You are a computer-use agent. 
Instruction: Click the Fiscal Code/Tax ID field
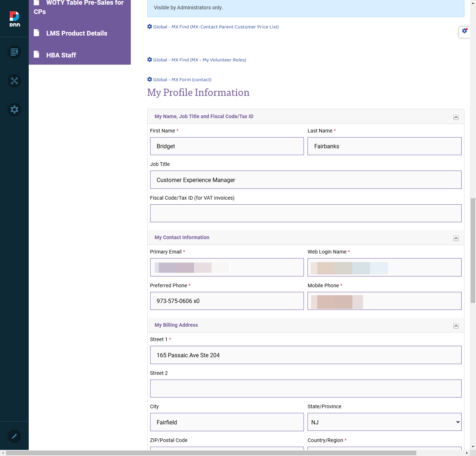[x=306, y=213]
